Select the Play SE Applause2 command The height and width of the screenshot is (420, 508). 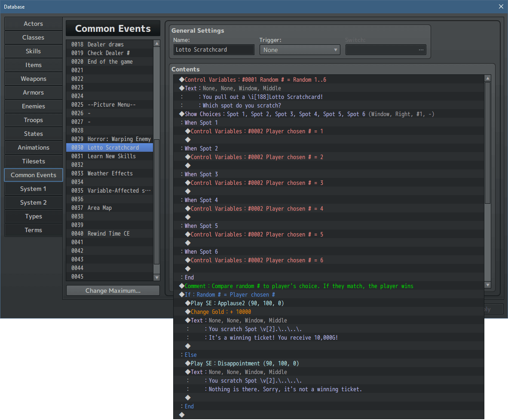[328, 304]
